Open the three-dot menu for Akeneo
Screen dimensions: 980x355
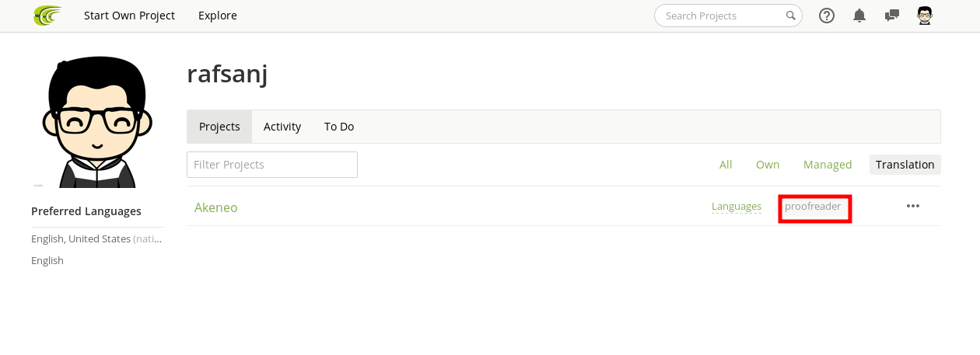point(913,206)
